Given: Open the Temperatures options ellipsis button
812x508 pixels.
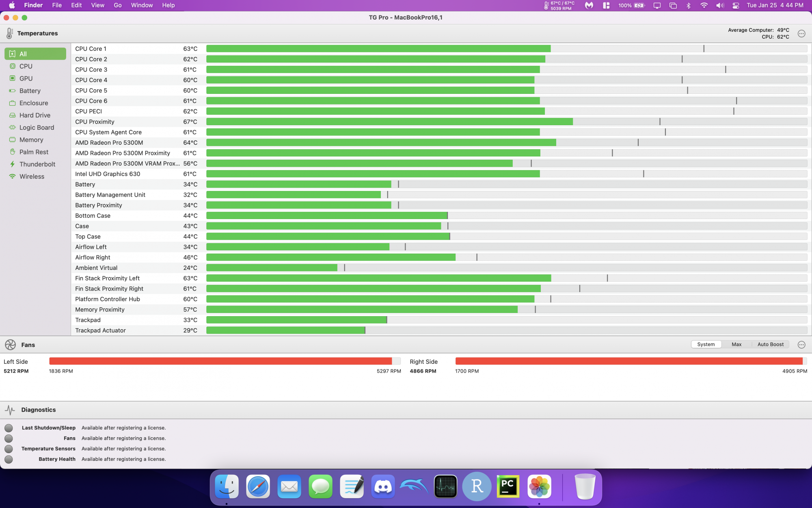Looking at the screenshot, I should 801,34.
